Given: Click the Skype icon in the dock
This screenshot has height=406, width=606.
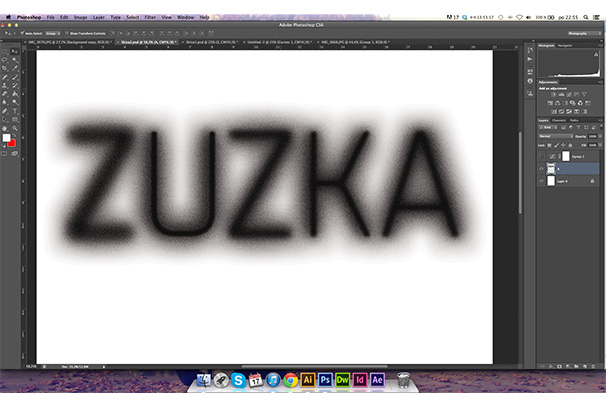Looking at the screenshot, I should [x=238, y=380].
